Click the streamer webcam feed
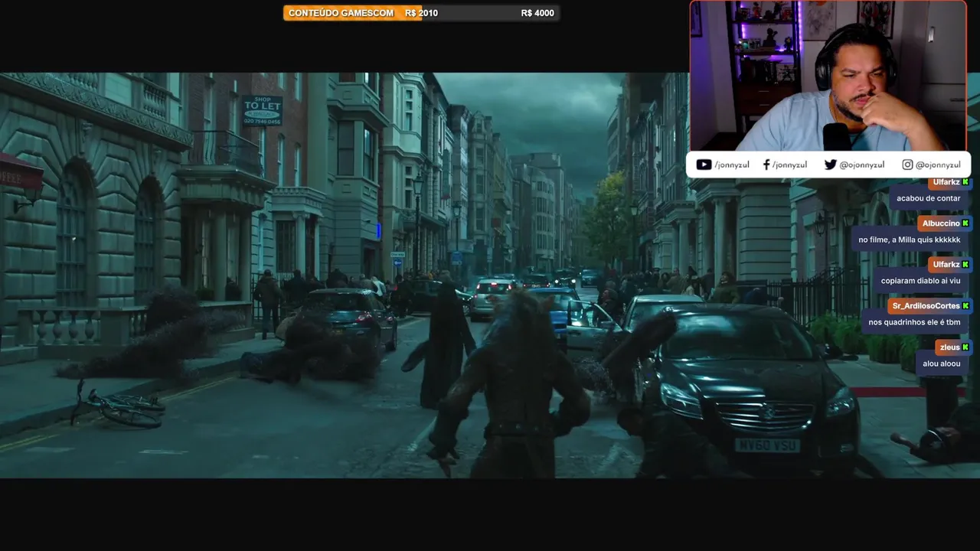 (x=828, y=76)
